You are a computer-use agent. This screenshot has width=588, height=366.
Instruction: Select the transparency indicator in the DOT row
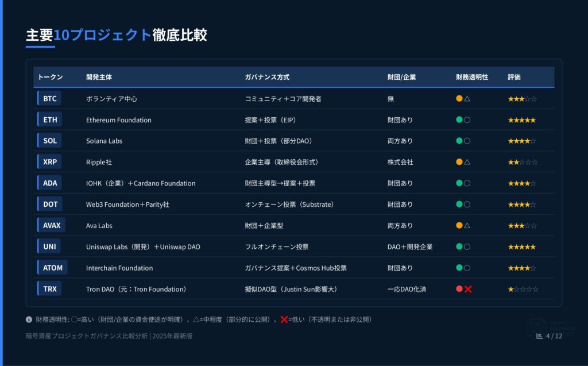click(x=463, y=205)
